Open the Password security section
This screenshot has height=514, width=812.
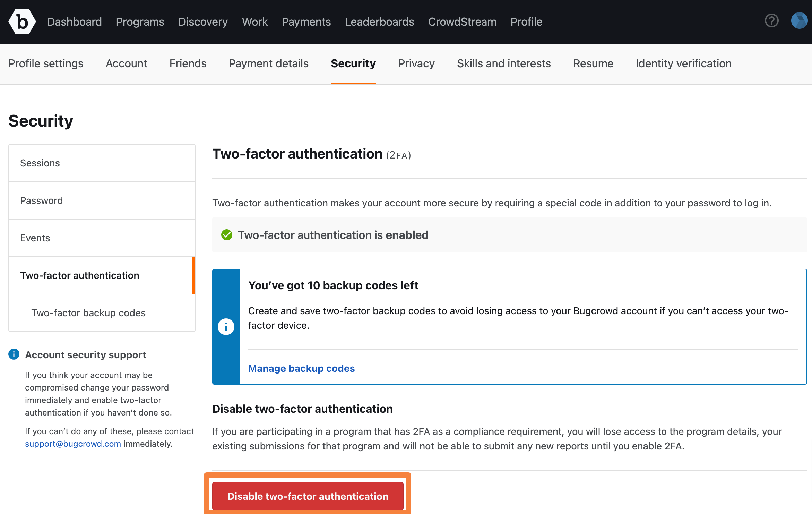(102, 200)
